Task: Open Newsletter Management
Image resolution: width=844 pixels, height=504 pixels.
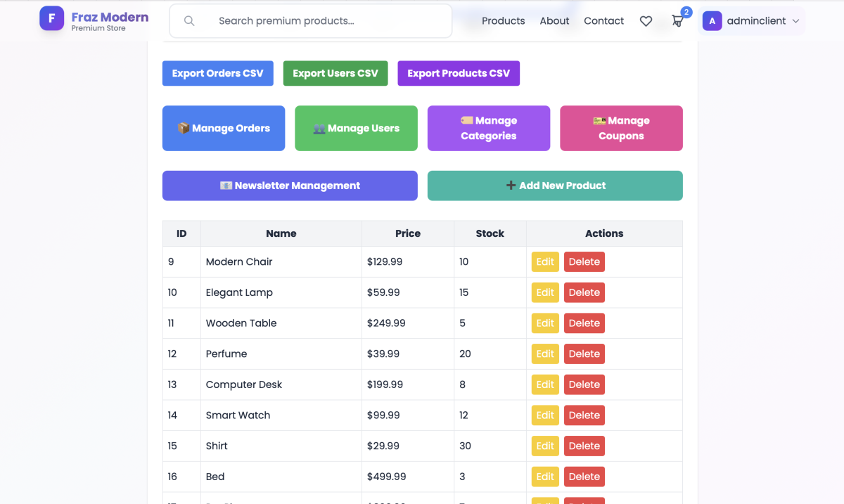Action: click(x=290, y=186)
